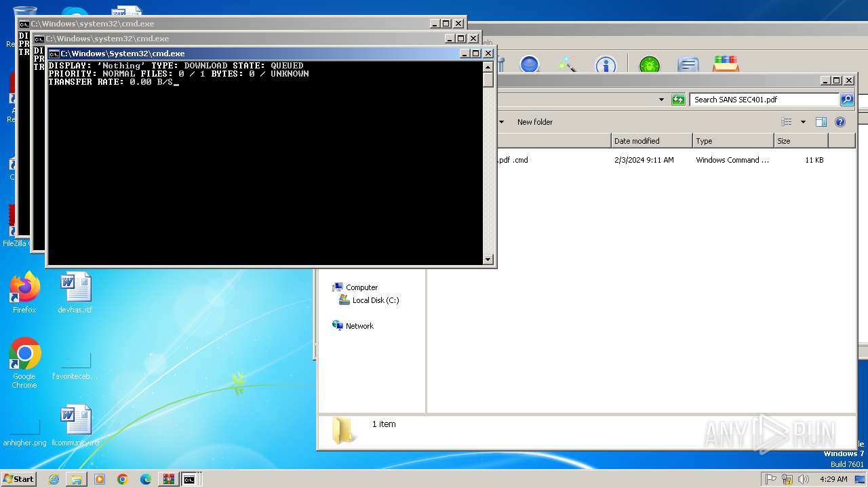The image size is (868, 488).
Task: Click the Chrome taskbar icon
Action: [x=123, y=479]
